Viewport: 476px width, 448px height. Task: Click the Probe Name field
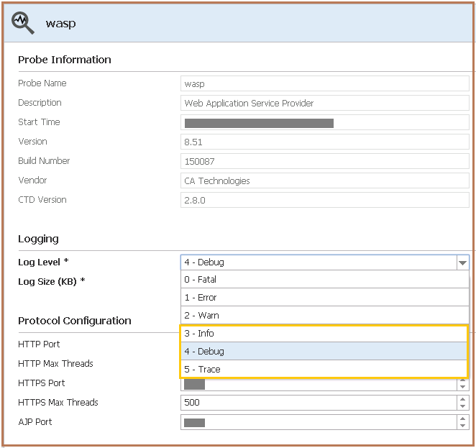pyautogui.click(x=324, y=84)
